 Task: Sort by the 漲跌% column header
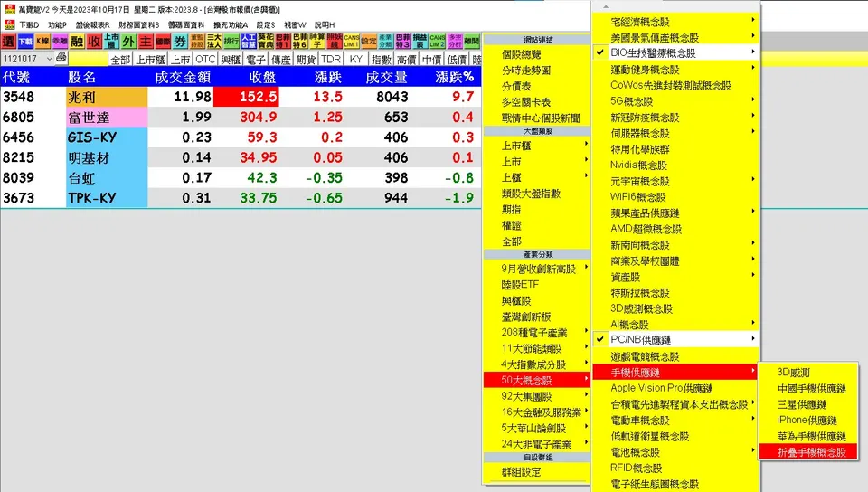tap(455, 77)
